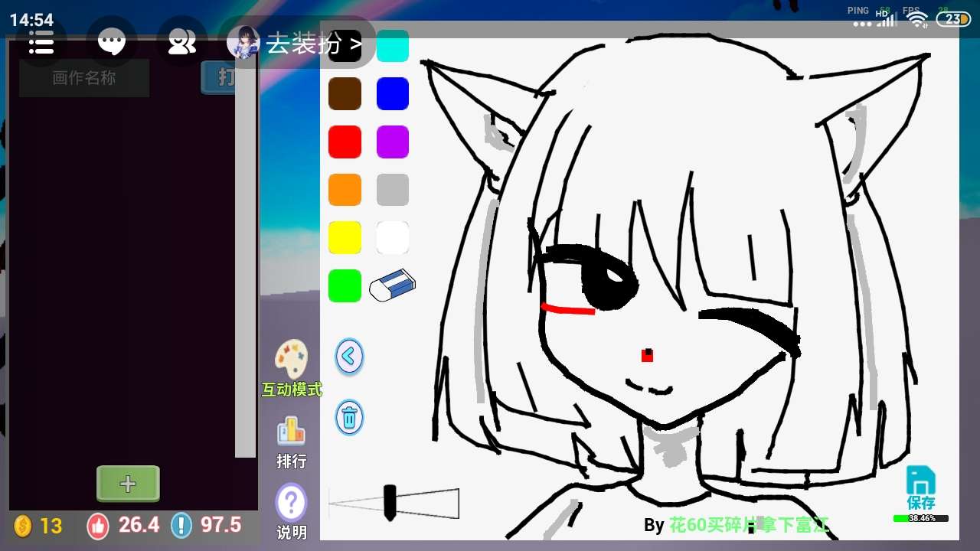Pick the white color swatch

[x=393, y=237]
